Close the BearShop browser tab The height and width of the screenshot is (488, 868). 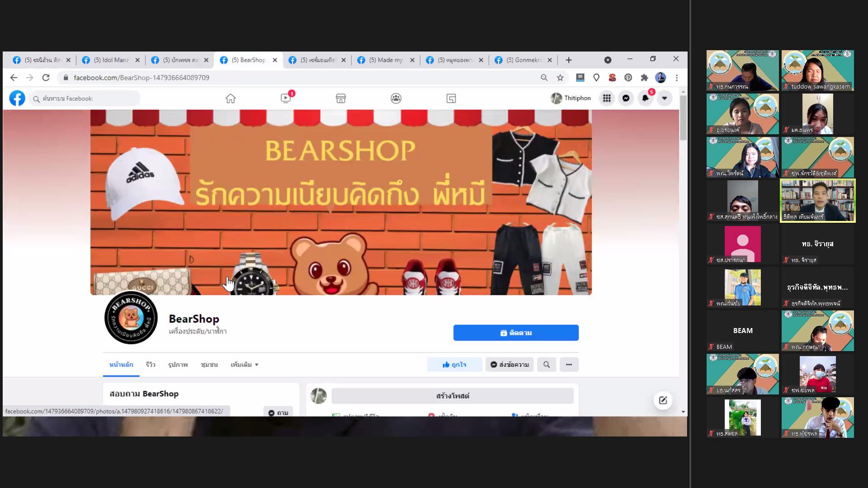(x=275, y=60)
